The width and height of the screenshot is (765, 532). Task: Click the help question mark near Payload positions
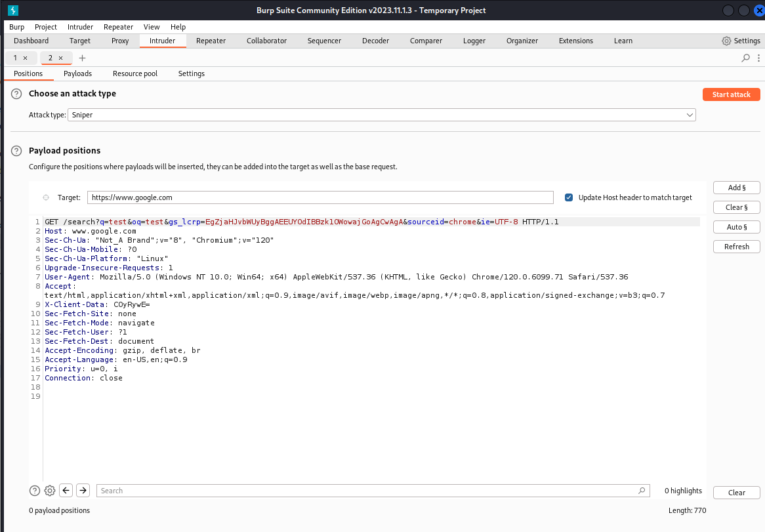pos(16,150)
